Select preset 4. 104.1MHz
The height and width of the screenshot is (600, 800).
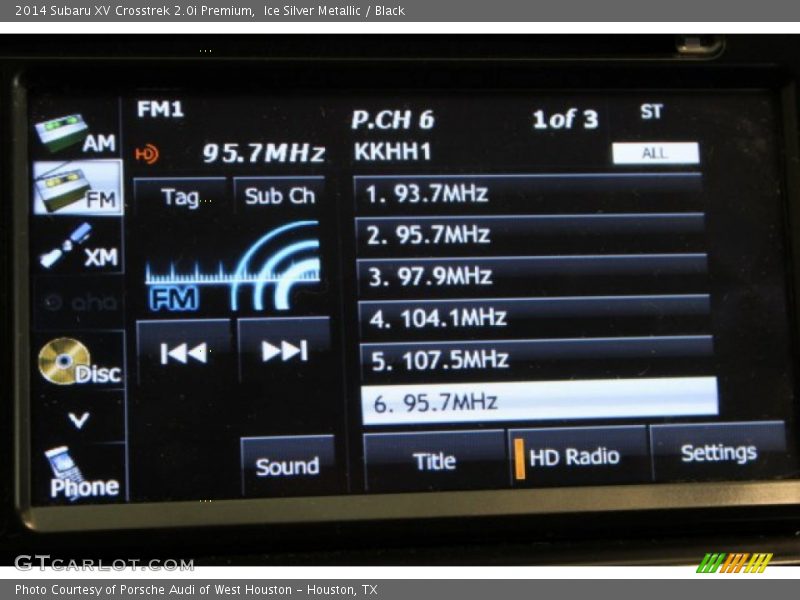click(534, 317)
